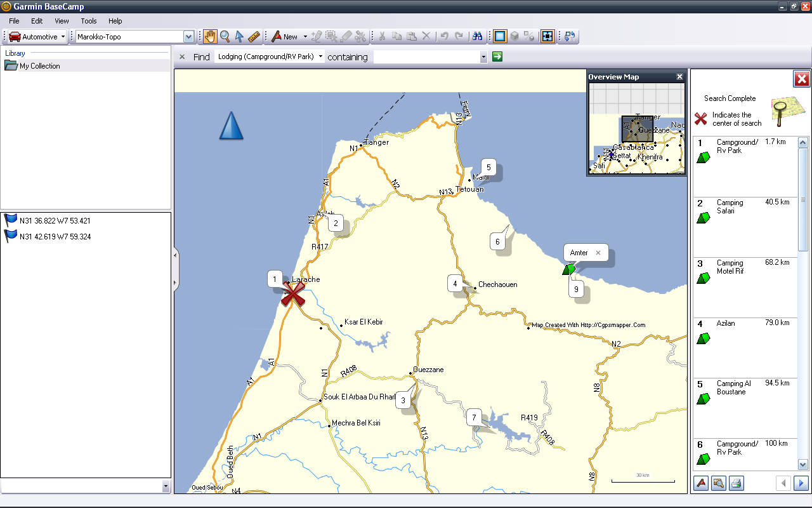Go to next results page arrow
Image resolution: width=812 pixels, height=508 pixels.
pos(801,483)
